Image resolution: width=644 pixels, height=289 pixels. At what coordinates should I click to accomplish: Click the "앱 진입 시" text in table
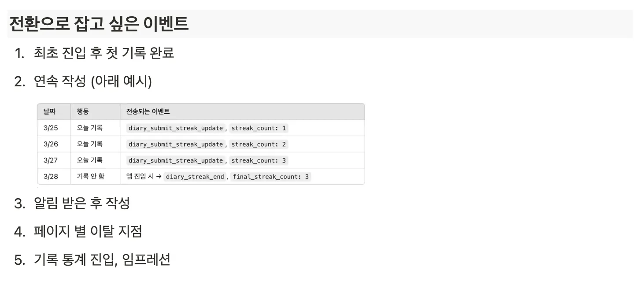click(140, 176)
